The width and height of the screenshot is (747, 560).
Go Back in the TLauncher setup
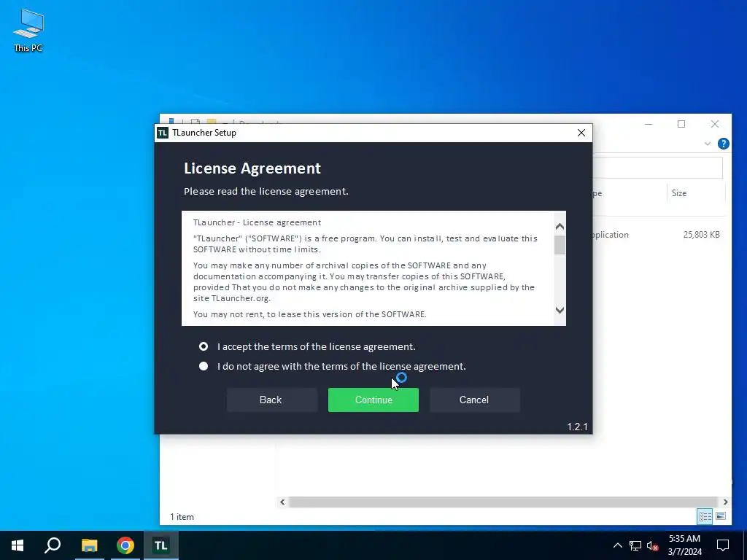pyautogui.click(x=271, y=400)
